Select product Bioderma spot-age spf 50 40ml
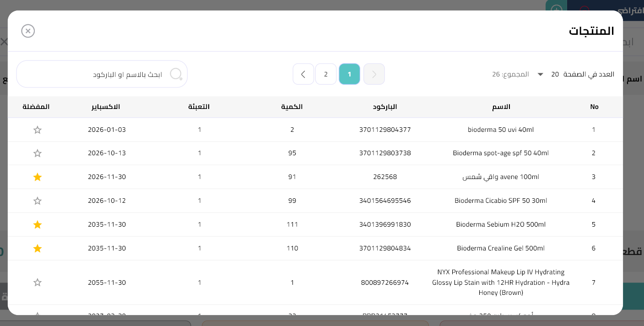The height and width of the screenshot is (326, 644). (501, 153)
